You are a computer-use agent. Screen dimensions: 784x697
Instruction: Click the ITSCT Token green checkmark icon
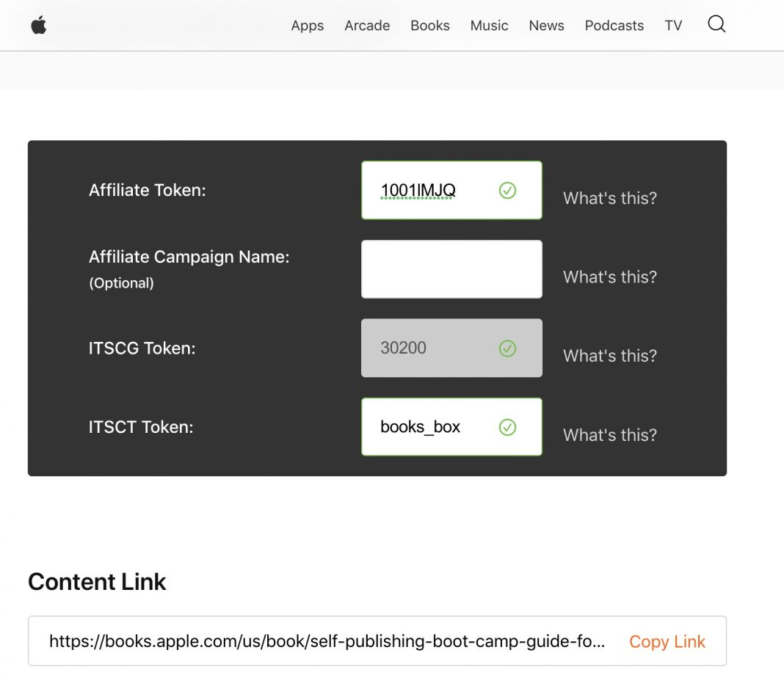pyautogui.click(x=507, y=427)
